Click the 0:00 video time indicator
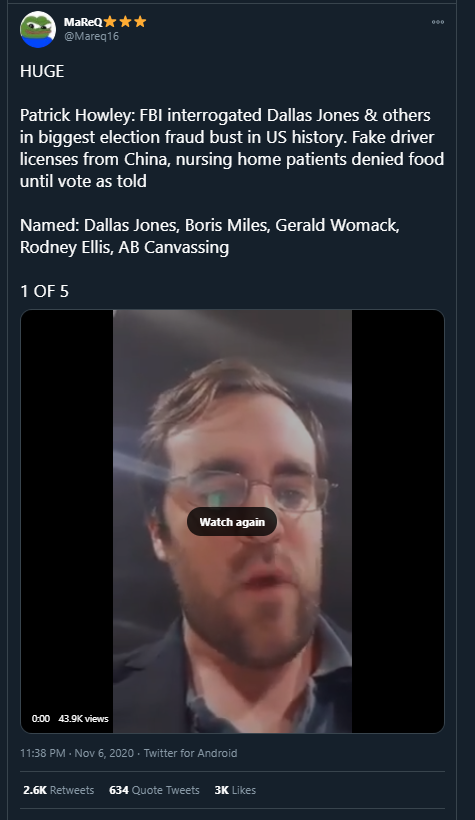The image size is (475, 820). 41,719
